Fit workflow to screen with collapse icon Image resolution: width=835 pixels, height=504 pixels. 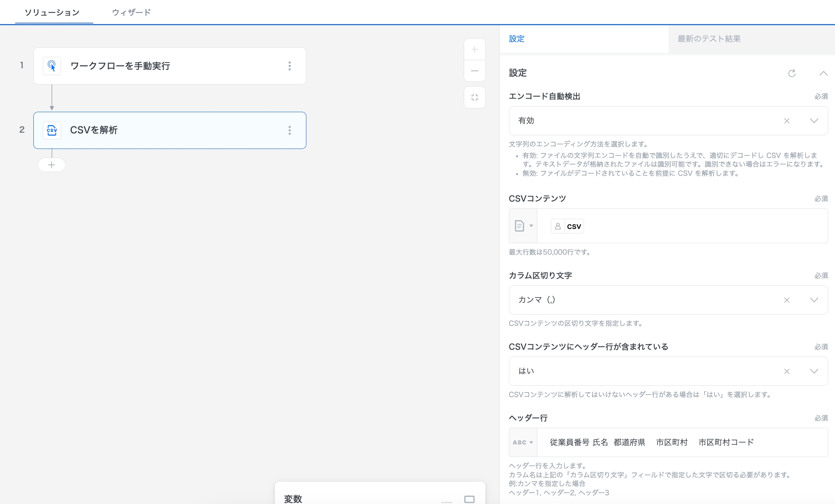(x=474, y=97)
